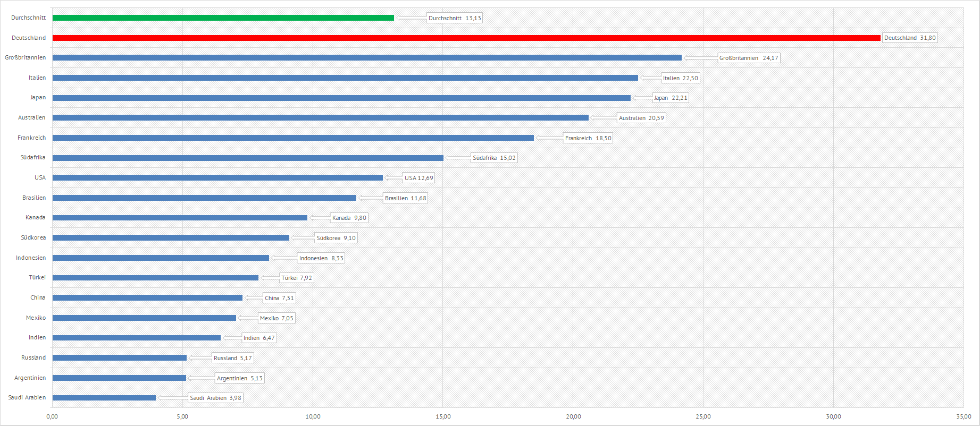Click the 20,00 value on horizontal axis

[x=573, y=416]
